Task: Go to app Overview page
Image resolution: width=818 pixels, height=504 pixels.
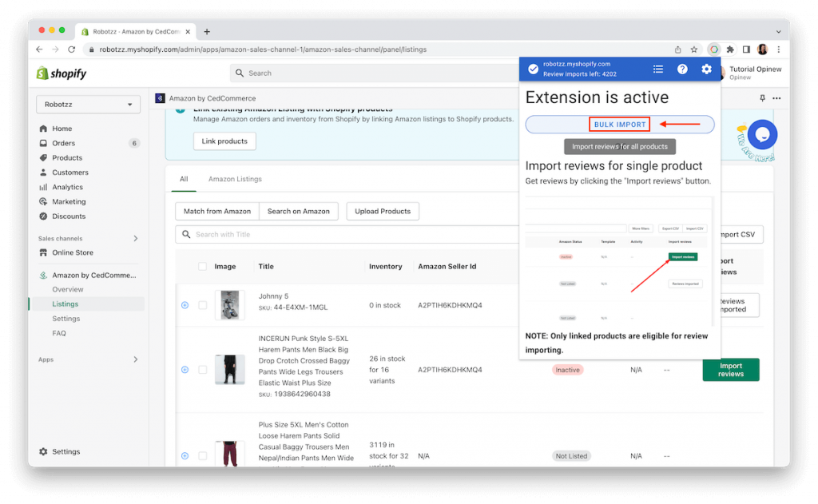Action: coord(67,289)
